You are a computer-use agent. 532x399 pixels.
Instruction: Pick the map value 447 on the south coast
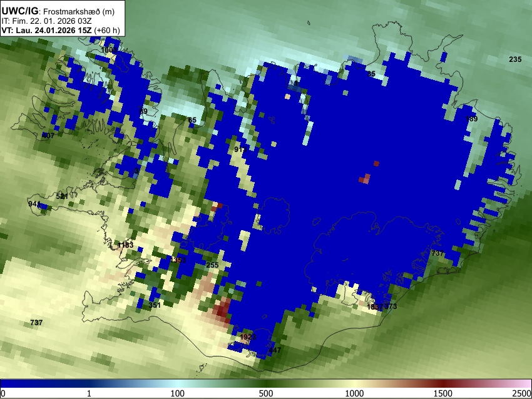(x=275, y=350)
